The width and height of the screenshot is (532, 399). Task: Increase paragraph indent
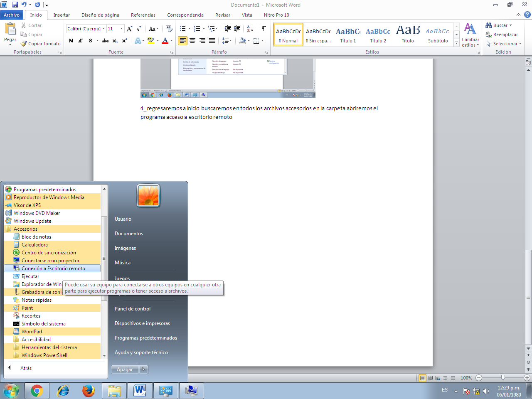[237, 29]
